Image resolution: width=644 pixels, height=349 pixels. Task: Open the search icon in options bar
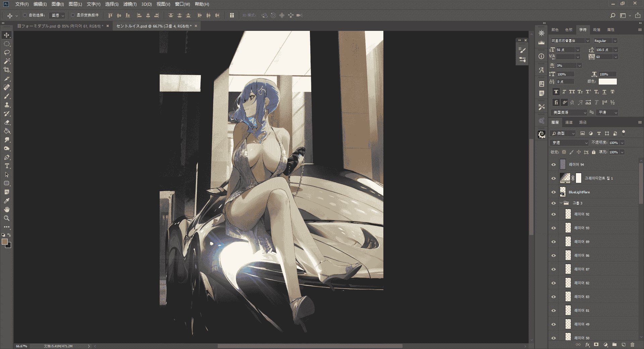click(x=612, y=15)
